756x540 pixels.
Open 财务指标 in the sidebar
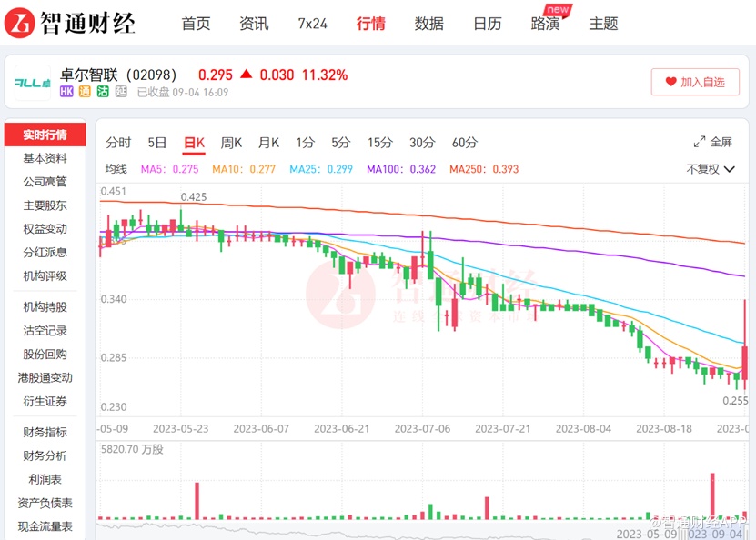point(45,432)
